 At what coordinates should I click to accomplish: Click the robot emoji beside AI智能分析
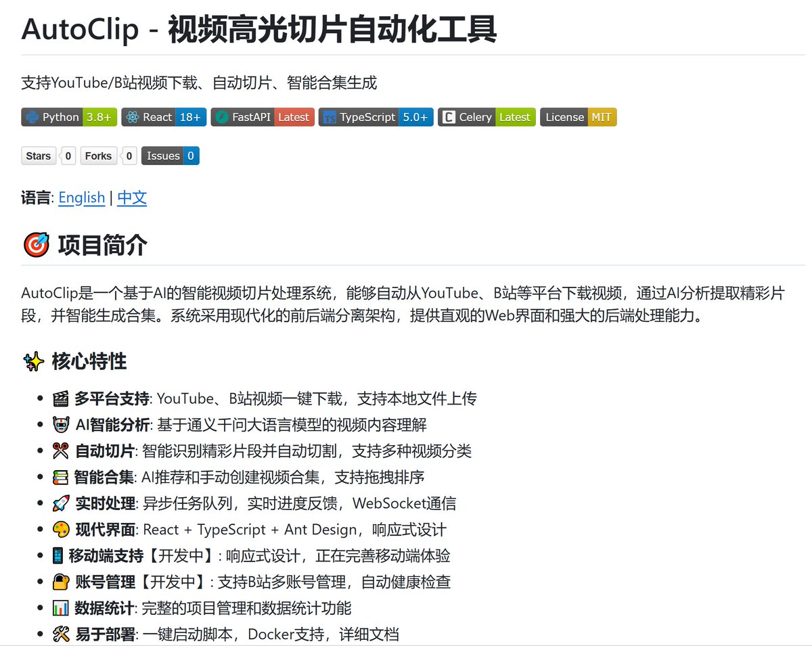coord(61,425)
